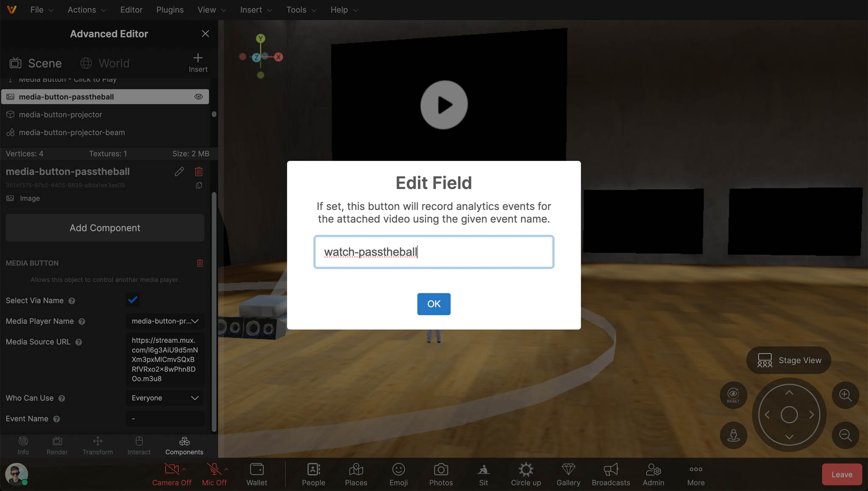
Task: Switch to the Interact tab
Action: (x=139, y=446)
